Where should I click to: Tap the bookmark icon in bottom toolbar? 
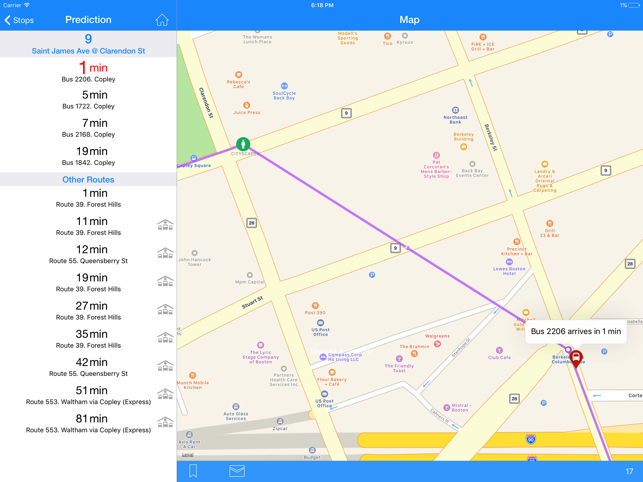[193, 470]
